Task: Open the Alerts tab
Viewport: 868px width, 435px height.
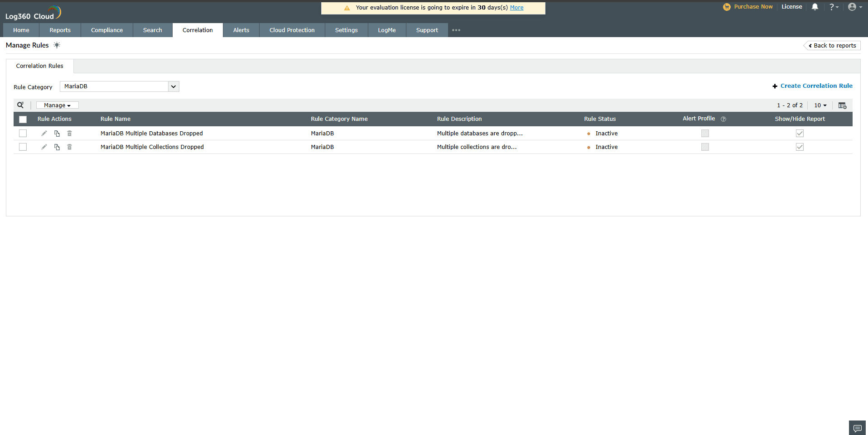Action: tap(241, 30)
